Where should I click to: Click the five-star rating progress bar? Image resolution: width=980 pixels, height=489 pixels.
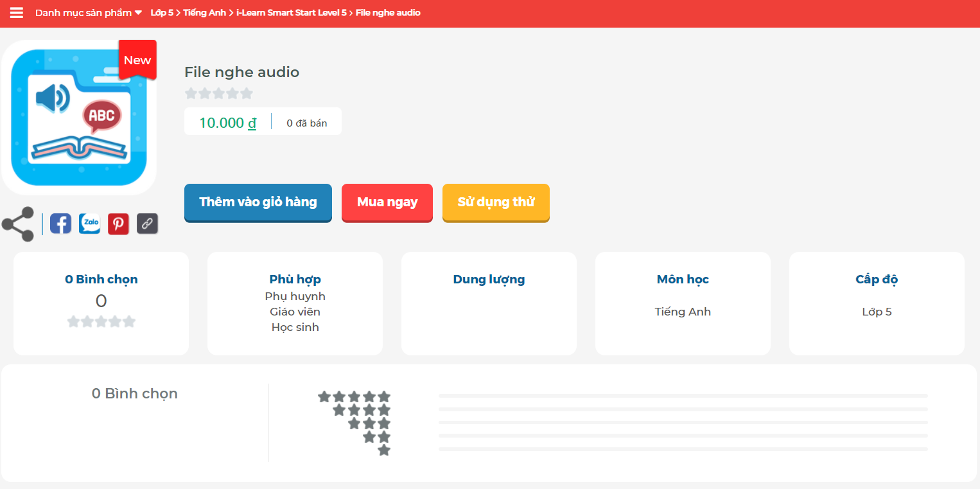[x=683, y=396]
